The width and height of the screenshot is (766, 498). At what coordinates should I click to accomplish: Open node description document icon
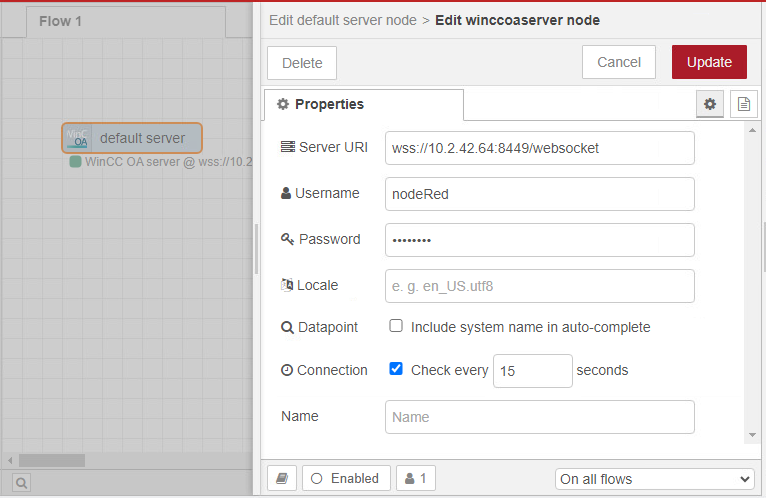[742, 104]
